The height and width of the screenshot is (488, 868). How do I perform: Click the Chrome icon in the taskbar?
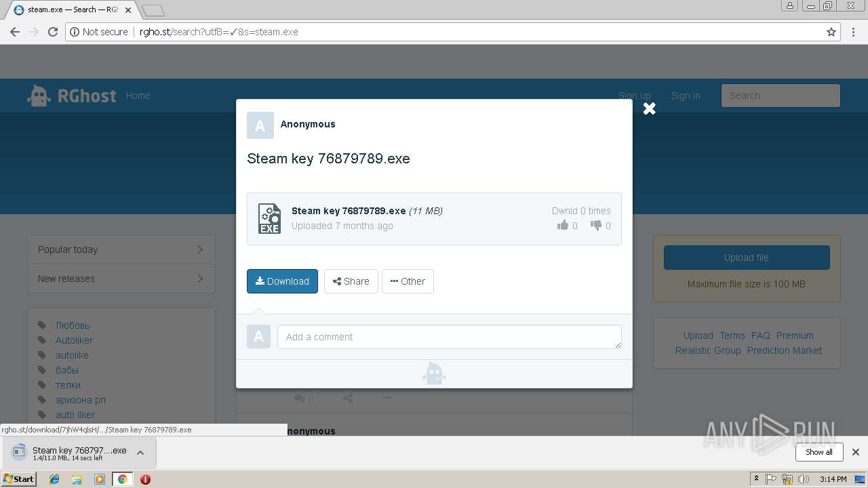click(x=122, y=479)
